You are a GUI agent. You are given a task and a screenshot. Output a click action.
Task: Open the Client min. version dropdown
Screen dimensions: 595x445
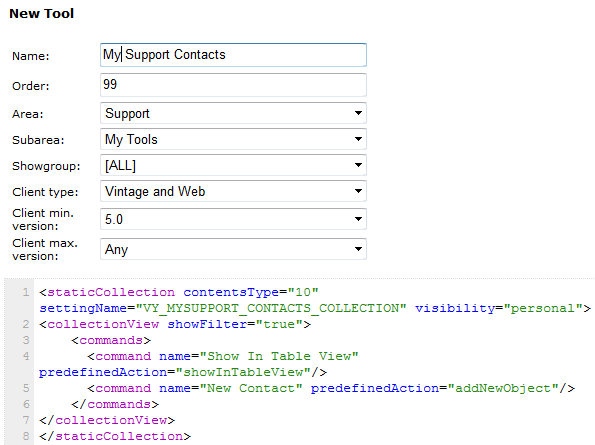point(233,219)
